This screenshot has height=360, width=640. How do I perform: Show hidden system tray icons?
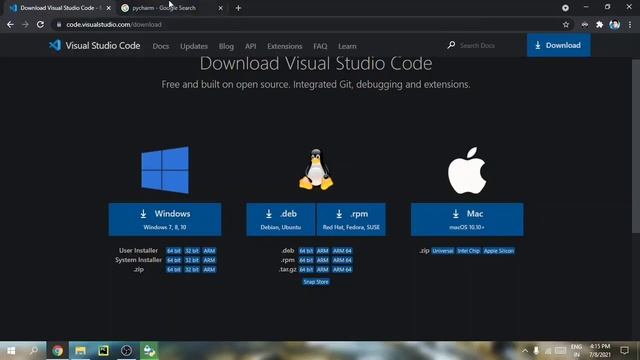[524, 351]
